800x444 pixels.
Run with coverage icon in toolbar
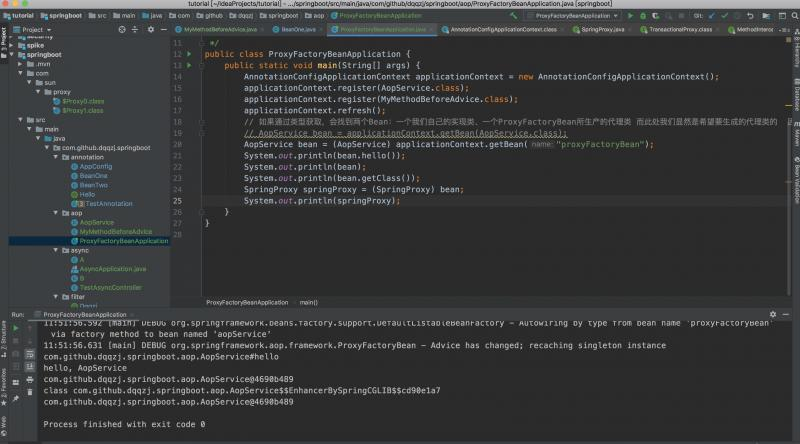point(656,16)
